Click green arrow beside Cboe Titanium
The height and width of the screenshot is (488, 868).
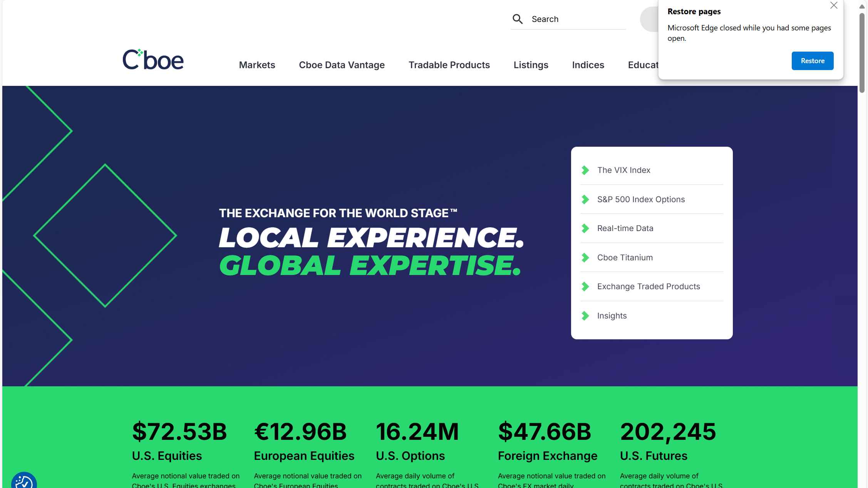pyautogui.click(x=585, y=258)
